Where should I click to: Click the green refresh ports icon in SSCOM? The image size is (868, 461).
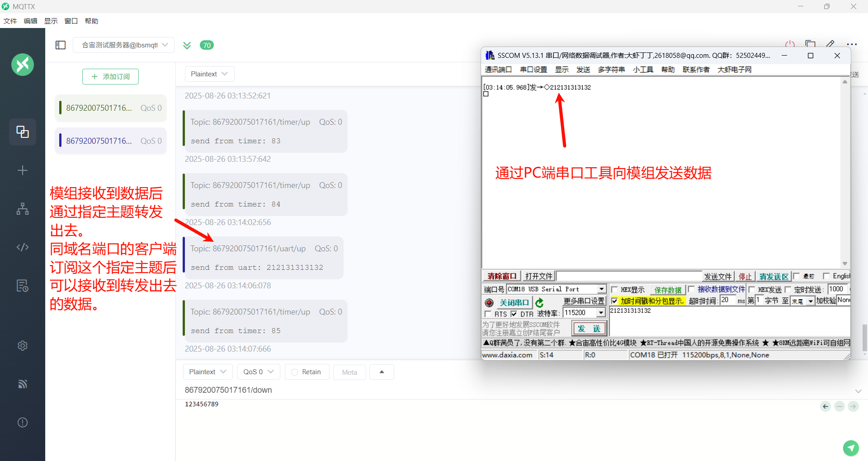(x=539, y=303)
